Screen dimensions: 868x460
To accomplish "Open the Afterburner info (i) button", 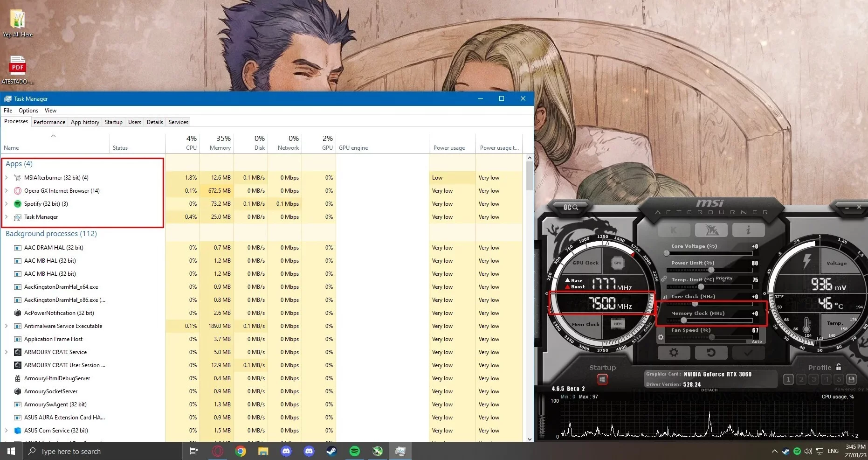I will pos(748,230).
